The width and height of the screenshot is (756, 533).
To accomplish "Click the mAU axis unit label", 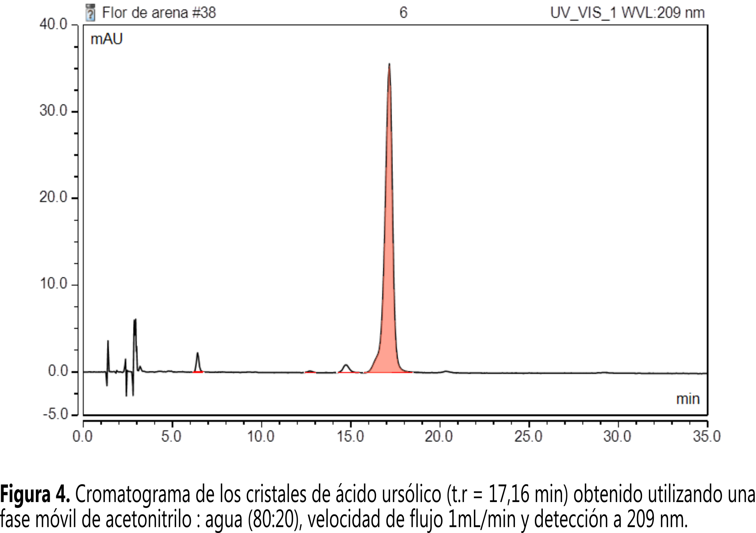I will (x=107, y=38).
